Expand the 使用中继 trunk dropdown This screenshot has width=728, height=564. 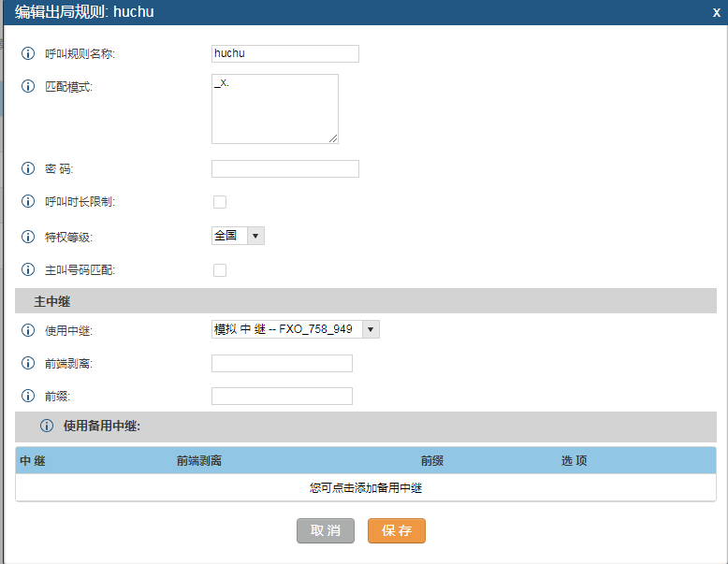click(x=295, y=329)
